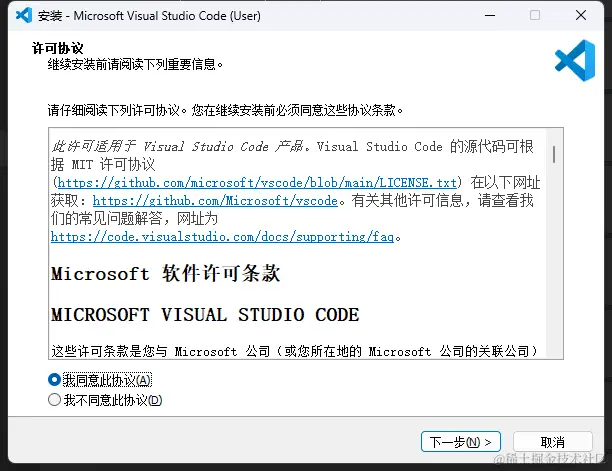The image size is (612, 471).
Task: Click the license text scrollbar thumb
Action: (554, 154)
